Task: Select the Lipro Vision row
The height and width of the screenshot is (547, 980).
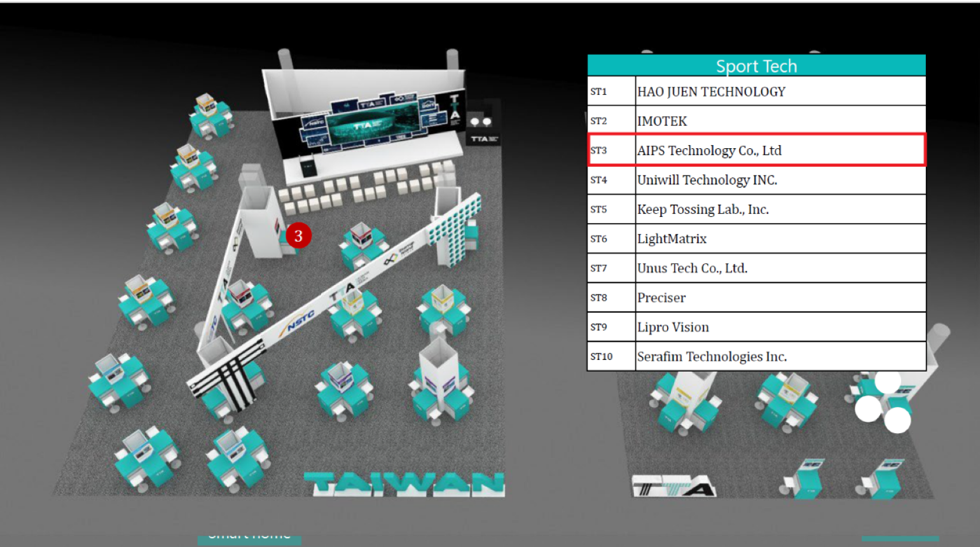Action: pos(756,327)
